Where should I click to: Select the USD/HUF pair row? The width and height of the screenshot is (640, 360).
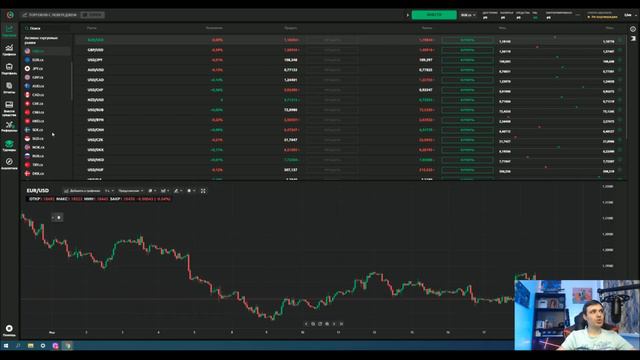click(351, 170)
